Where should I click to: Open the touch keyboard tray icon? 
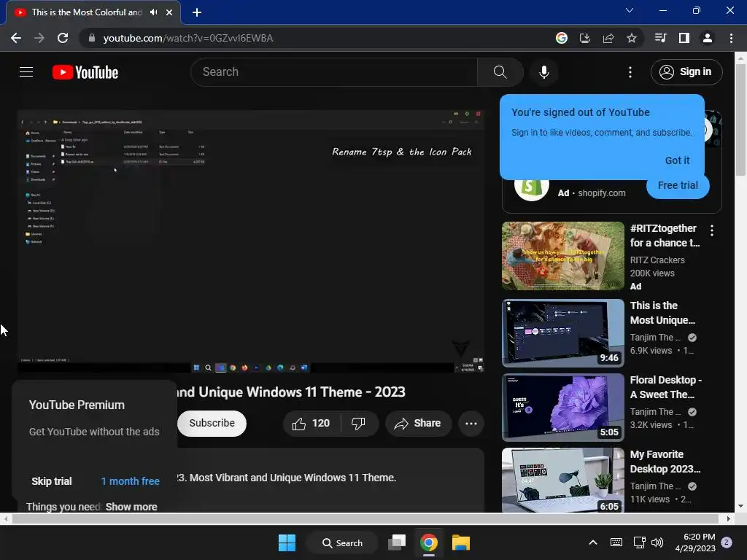(x=616, y=542)
